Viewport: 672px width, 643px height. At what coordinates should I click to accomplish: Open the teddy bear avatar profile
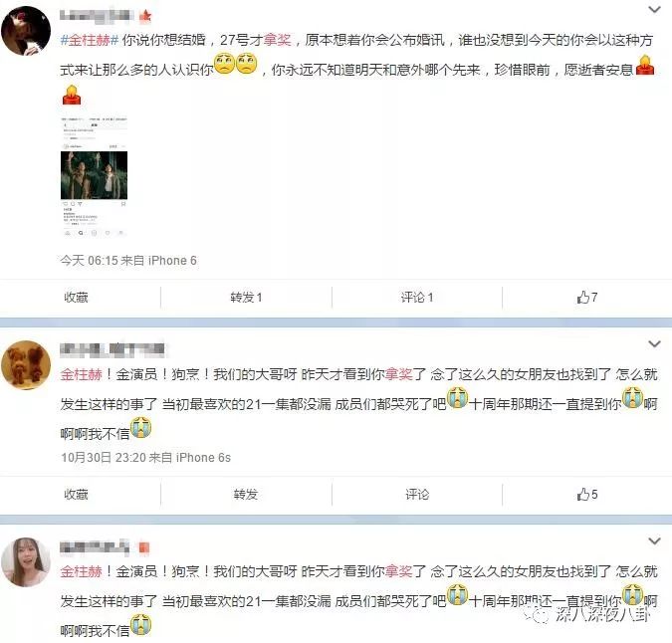point(26,364)
